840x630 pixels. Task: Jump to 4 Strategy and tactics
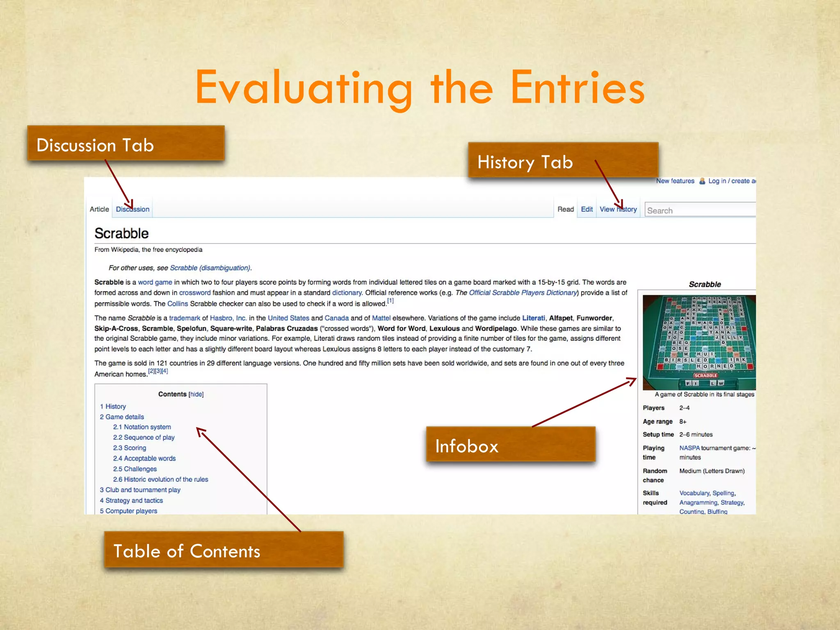tap(131, 500)
